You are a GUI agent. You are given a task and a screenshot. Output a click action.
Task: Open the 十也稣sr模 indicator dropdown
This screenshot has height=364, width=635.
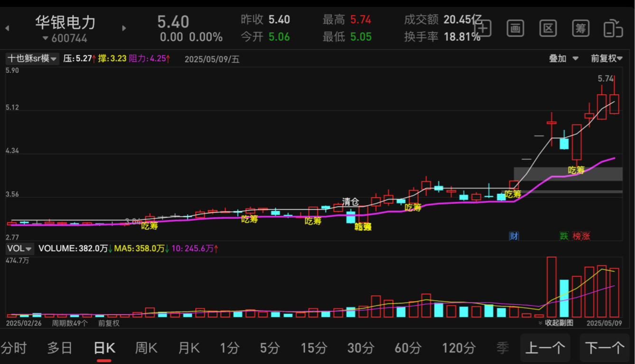(x=32, y=59)
